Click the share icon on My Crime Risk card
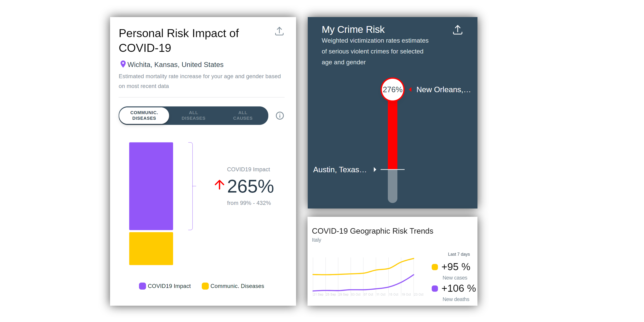Image resolution: width=644 pixels, height=322 pixels. [x=457, y=30]
